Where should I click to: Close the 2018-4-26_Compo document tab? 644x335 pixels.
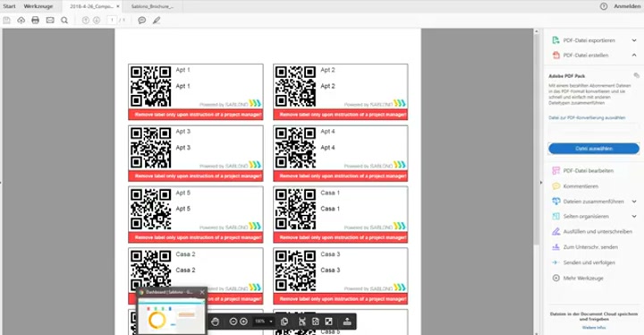click(118, 6)
